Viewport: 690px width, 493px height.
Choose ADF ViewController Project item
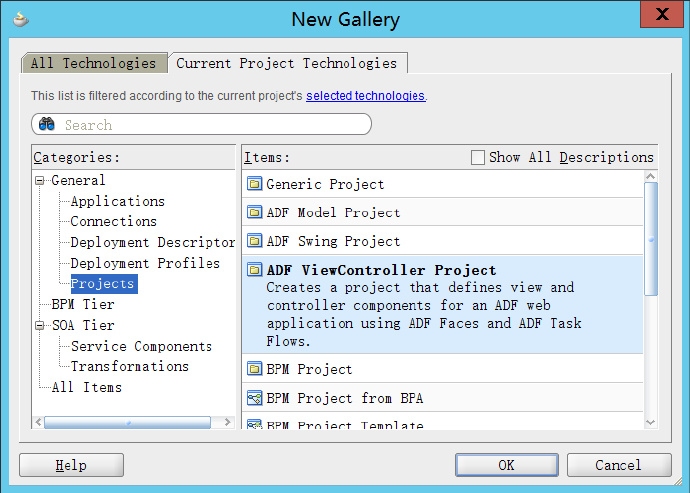[x=442, y=305]
